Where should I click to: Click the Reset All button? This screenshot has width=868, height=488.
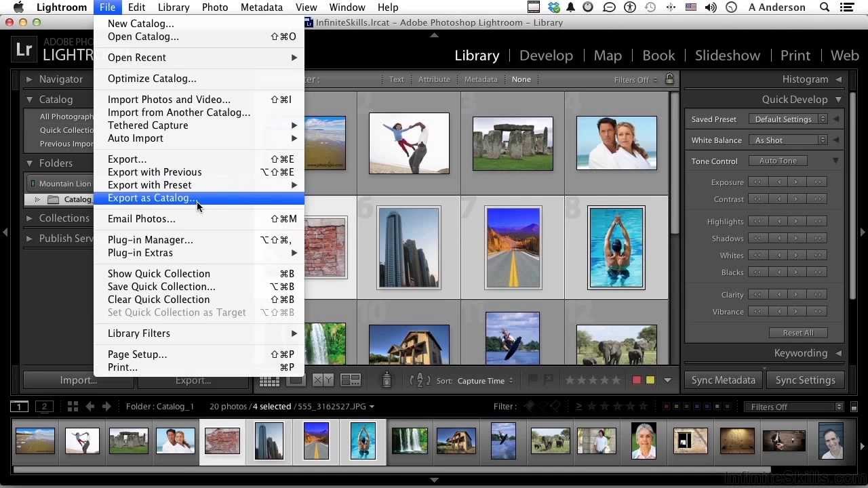798,333
